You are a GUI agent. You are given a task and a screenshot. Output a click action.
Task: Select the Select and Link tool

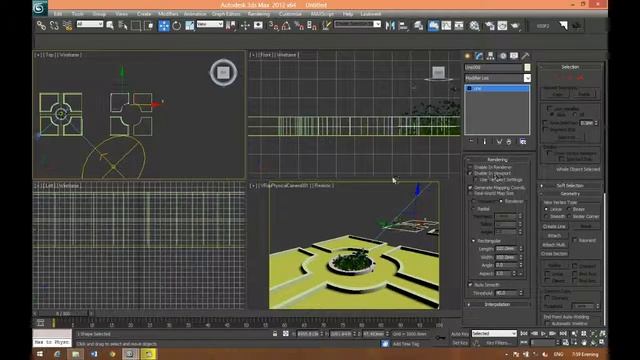41,26
